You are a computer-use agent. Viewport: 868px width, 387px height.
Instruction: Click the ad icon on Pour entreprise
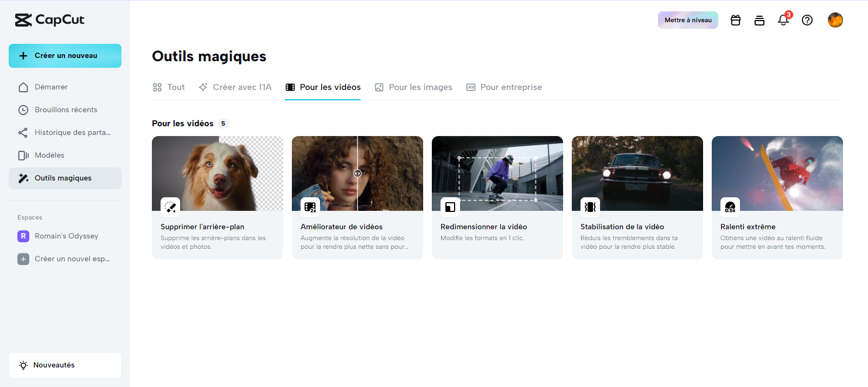(x=471, y=87)
